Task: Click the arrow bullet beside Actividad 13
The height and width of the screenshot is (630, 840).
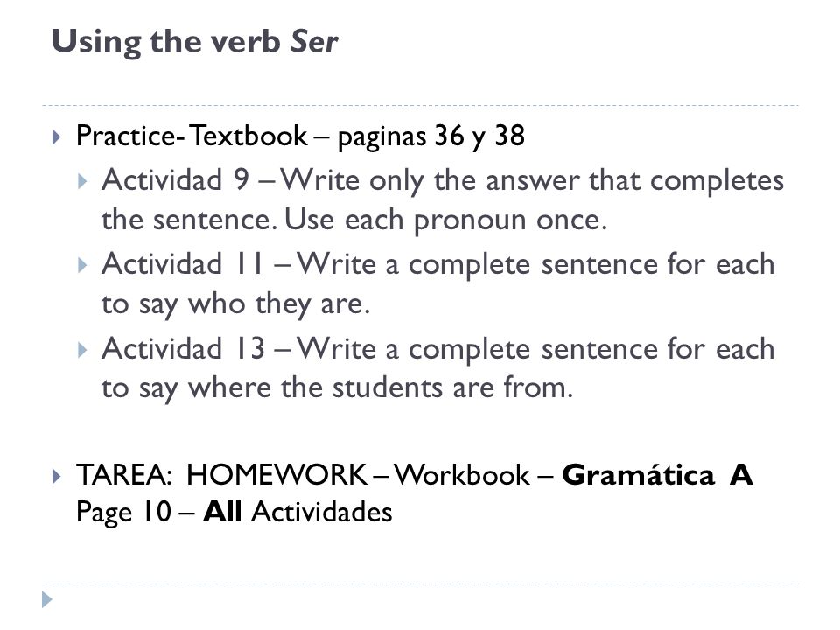Action: (82, 350)
